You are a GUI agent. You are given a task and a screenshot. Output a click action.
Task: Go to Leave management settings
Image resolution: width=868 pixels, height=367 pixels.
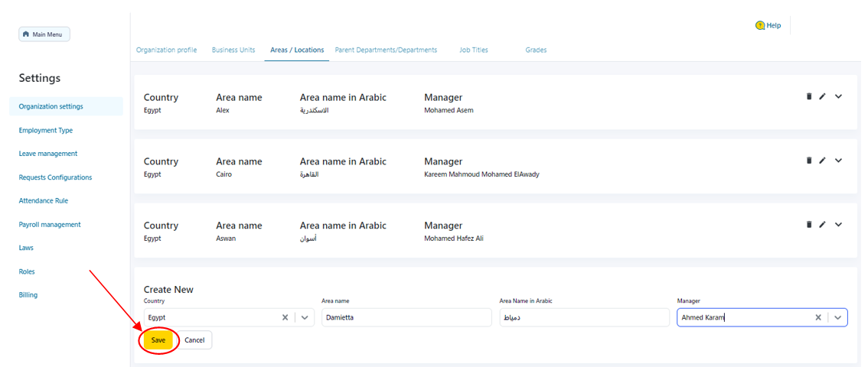coord(48,154)
